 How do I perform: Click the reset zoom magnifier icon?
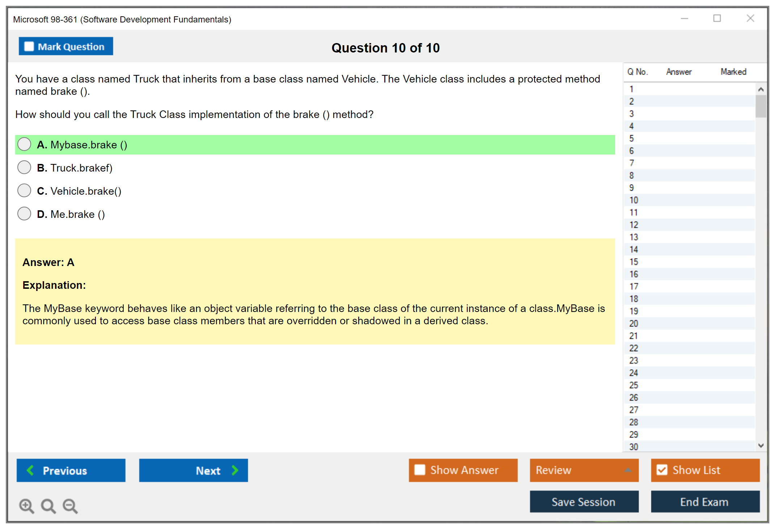pos(48,506)
